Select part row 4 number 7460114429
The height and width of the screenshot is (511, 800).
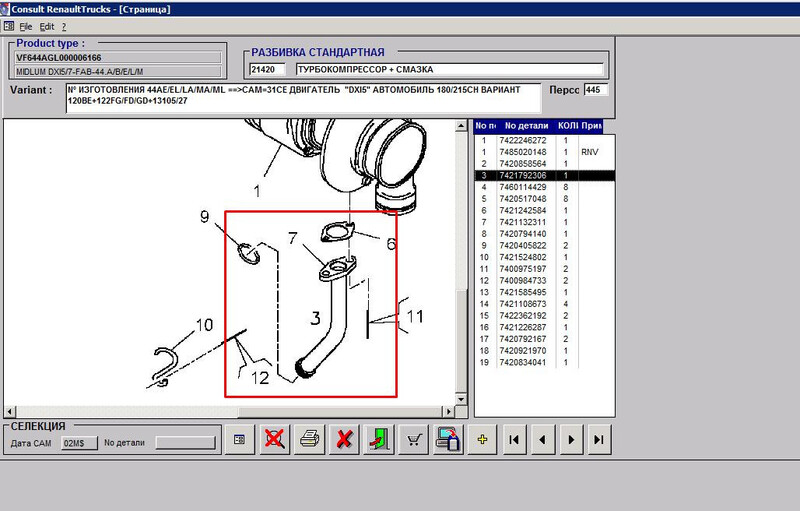[544, 187]
